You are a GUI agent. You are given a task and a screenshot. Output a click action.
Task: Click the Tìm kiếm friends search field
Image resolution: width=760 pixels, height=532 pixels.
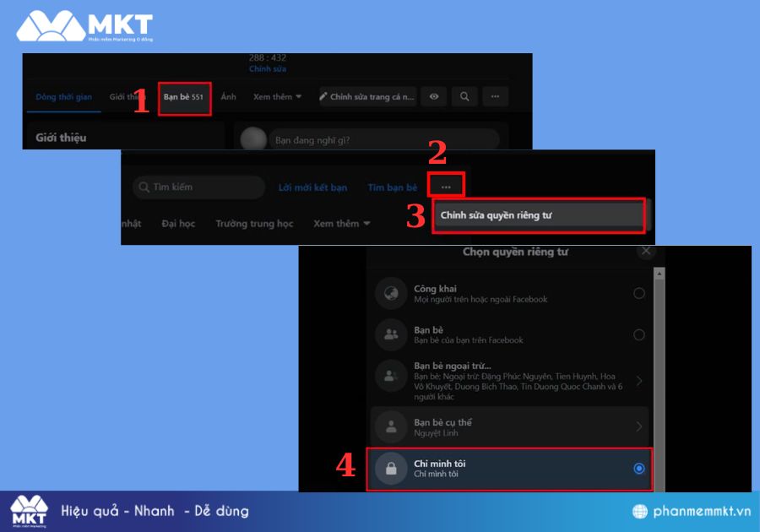coord(199,187)
